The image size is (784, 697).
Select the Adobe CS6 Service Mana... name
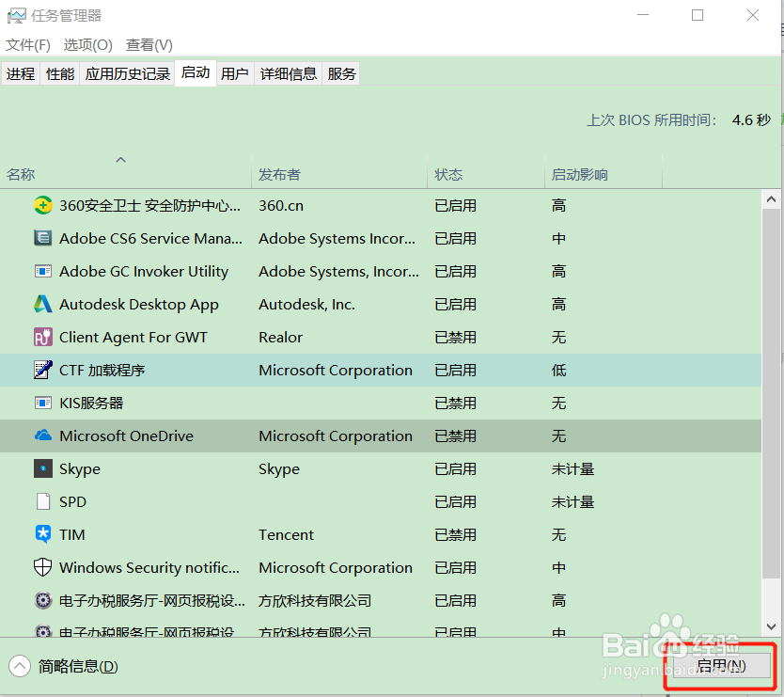click(150, 239)
